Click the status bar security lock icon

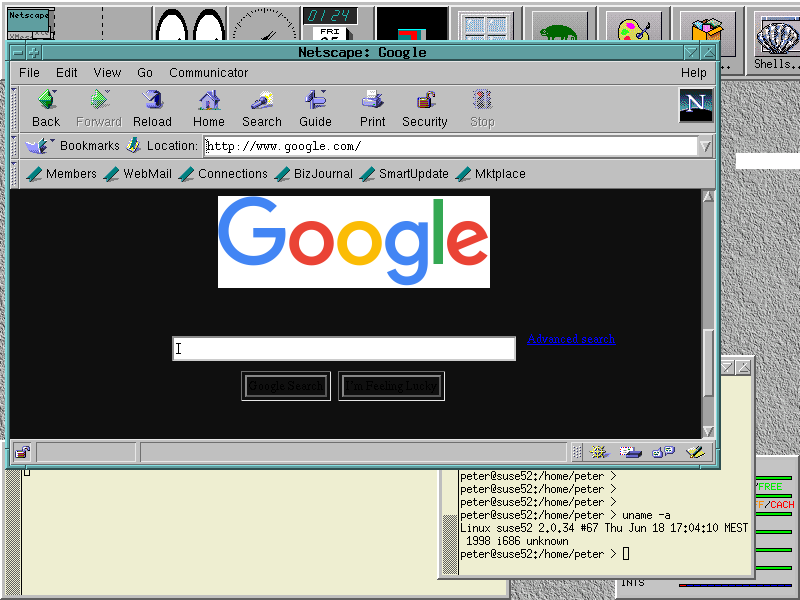22,452
